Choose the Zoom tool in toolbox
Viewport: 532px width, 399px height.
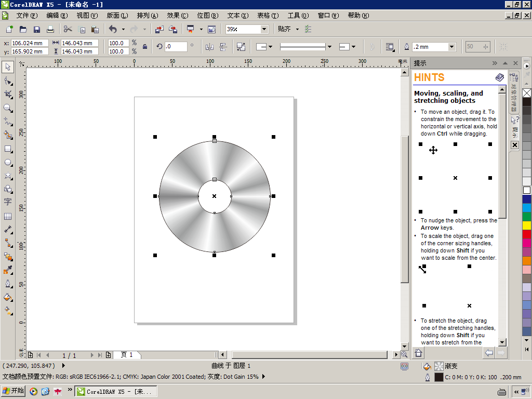8,108
